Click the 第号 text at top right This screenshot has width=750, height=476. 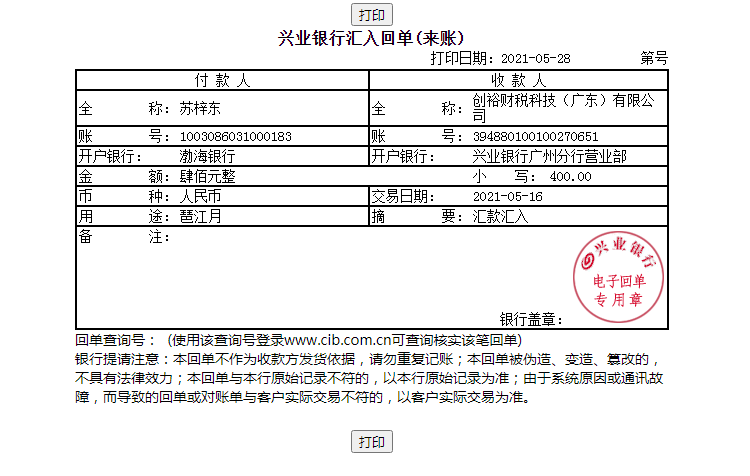[654, 58]
